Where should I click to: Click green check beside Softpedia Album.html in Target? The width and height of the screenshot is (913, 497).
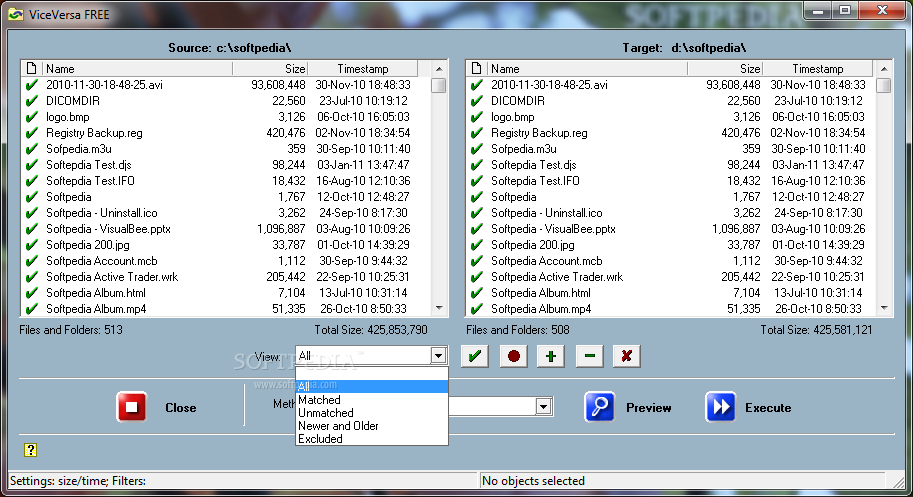click(476, 293)
